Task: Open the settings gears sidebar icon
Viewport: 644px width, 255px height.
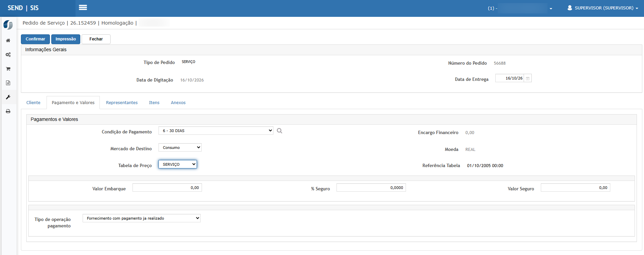Action: (x=8, y=55)
